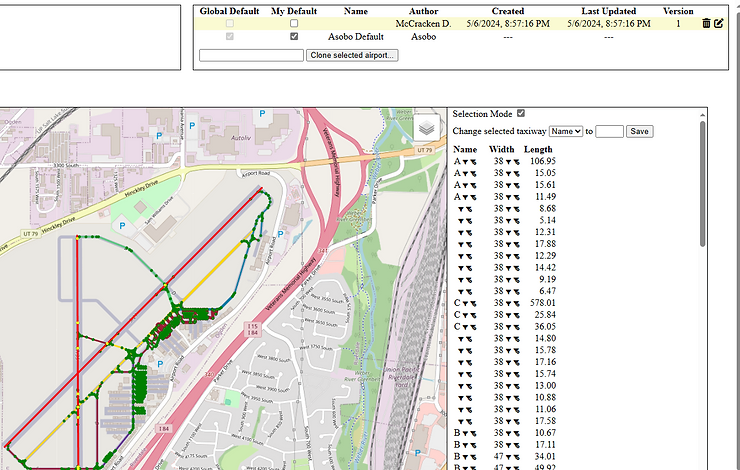Click the 578.01 length value
Screen dimensions: 740x470
[543, 303]
